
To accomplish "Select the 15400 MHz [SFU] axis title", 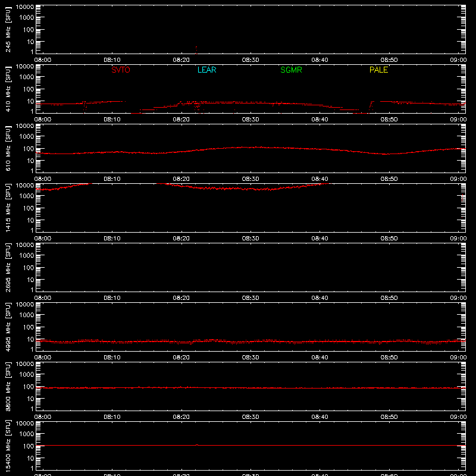I will 8,446.
